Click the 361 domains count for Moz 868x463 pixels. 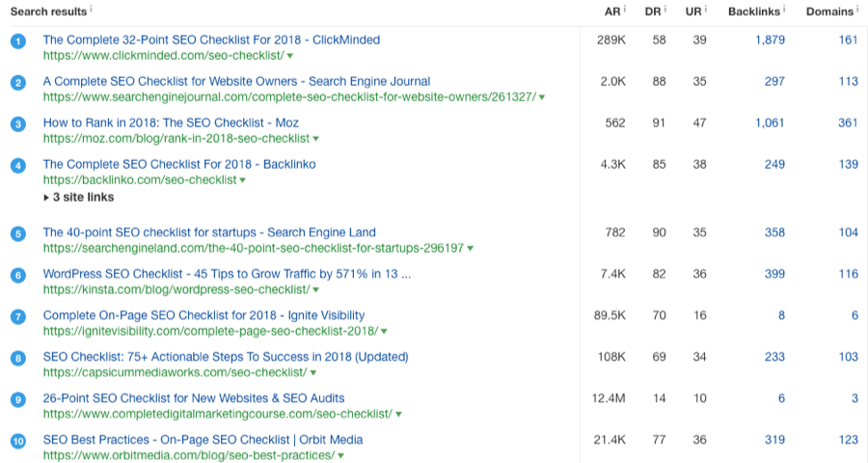(848, 123)
